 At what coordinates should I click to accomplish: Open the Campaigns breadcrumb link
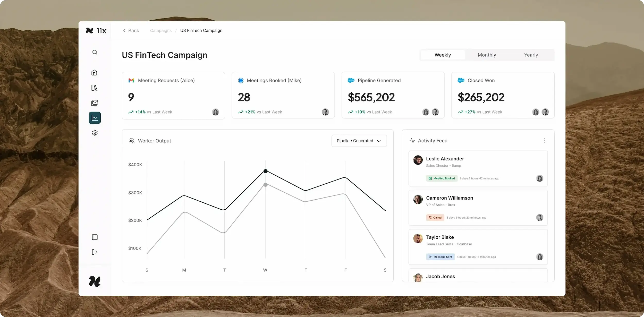coord(161,30)
